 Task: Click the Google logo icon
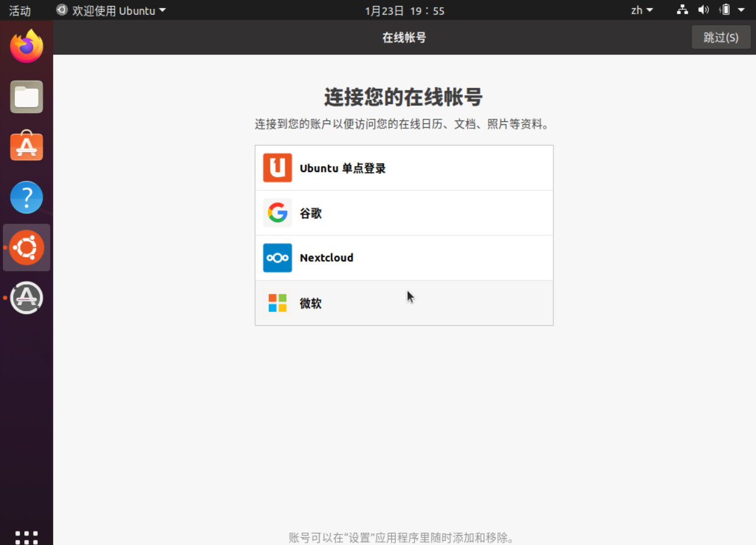pos(278,213)
